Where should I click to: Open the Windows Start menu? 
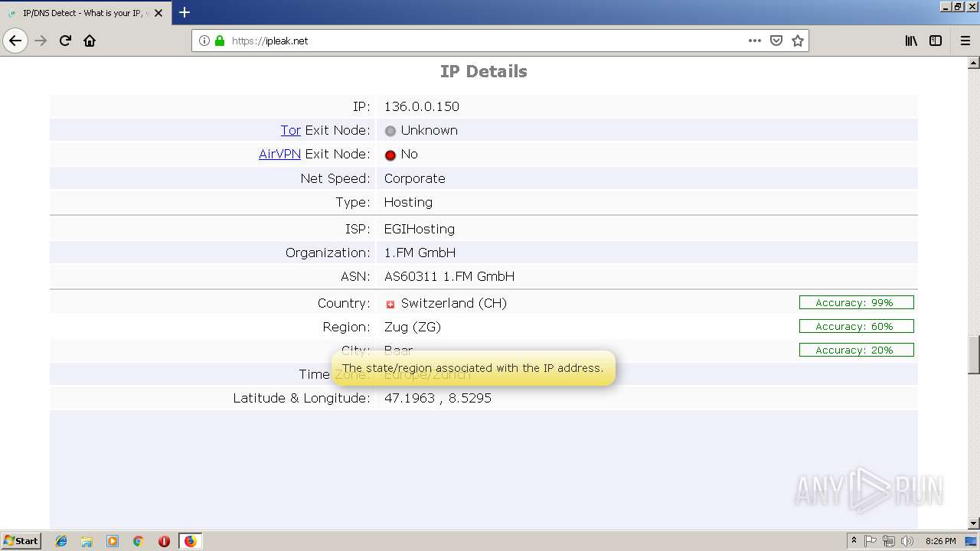pyautogui.click(x=21, y=541)
